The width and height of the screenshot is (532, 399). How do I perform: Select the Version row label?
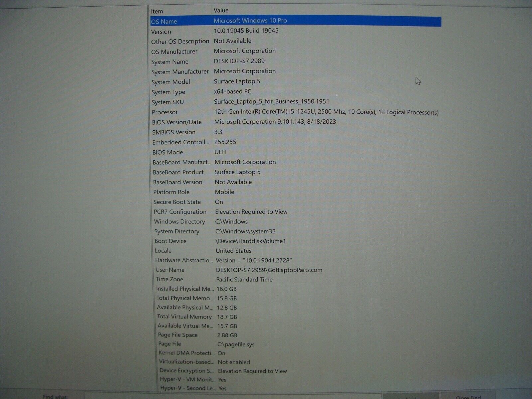161,32
